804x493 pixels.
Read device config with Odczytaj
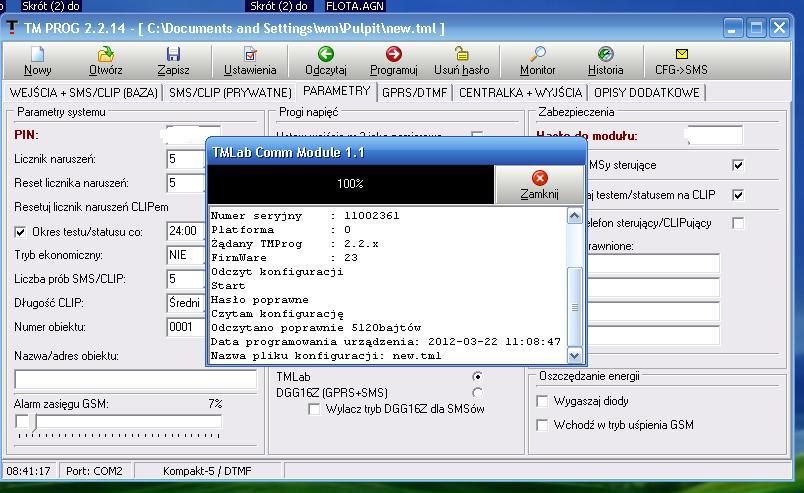click(x=326, y=54)
